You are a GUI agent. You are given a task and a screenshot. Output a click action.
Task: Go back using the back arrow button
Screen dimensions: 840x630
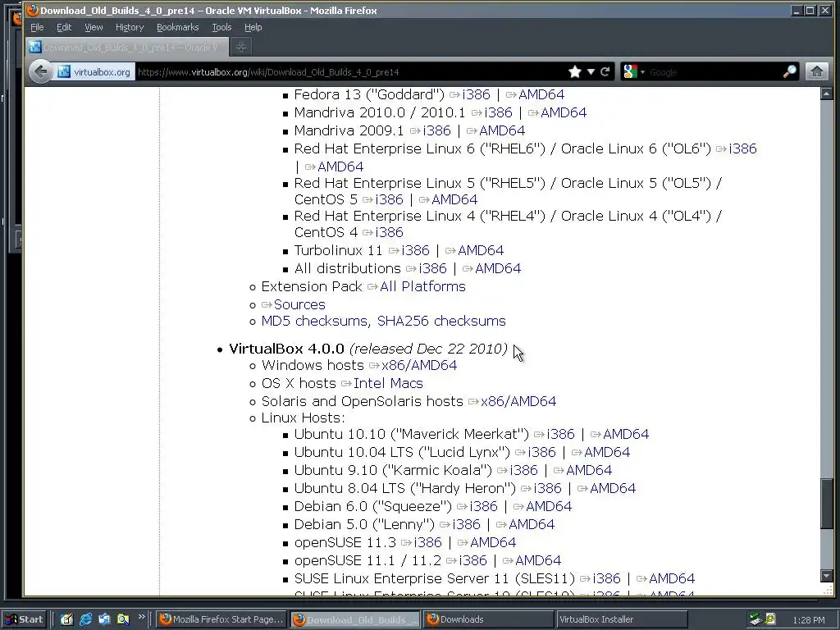(x=41, y=72)
